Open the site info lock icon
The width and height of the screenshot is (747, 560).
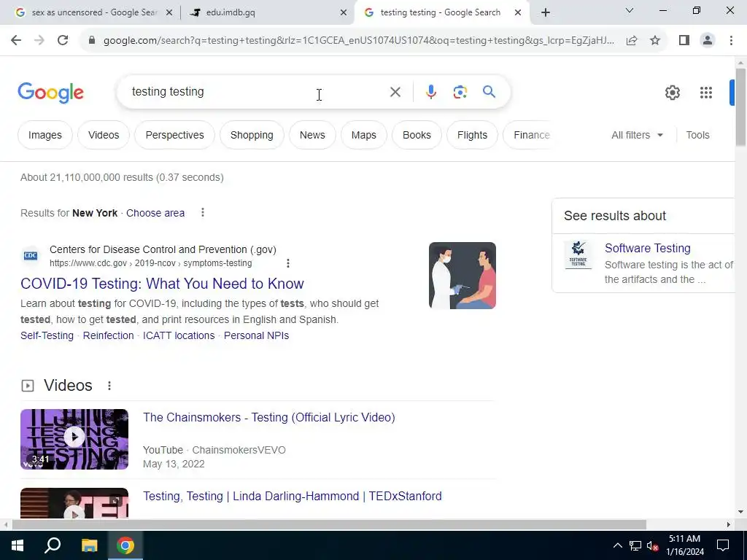[x=92, y=41]
